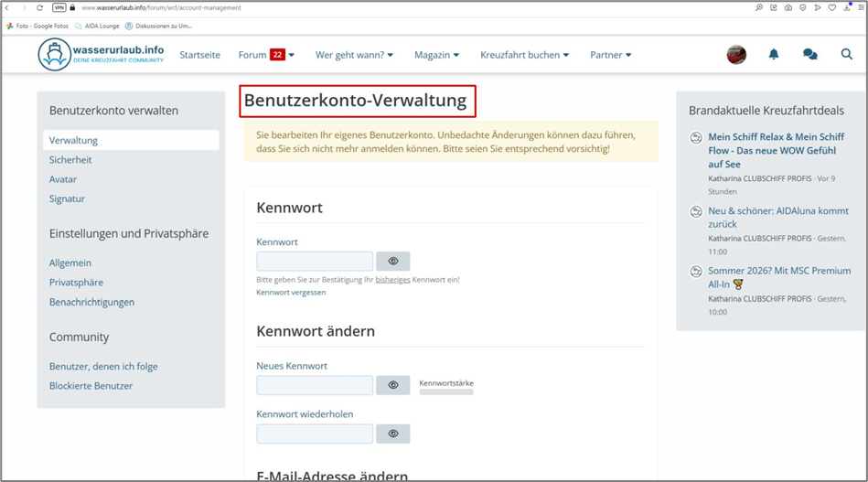Open the Kreuzfahrt buchen dropdown

[x=524, y=55]
